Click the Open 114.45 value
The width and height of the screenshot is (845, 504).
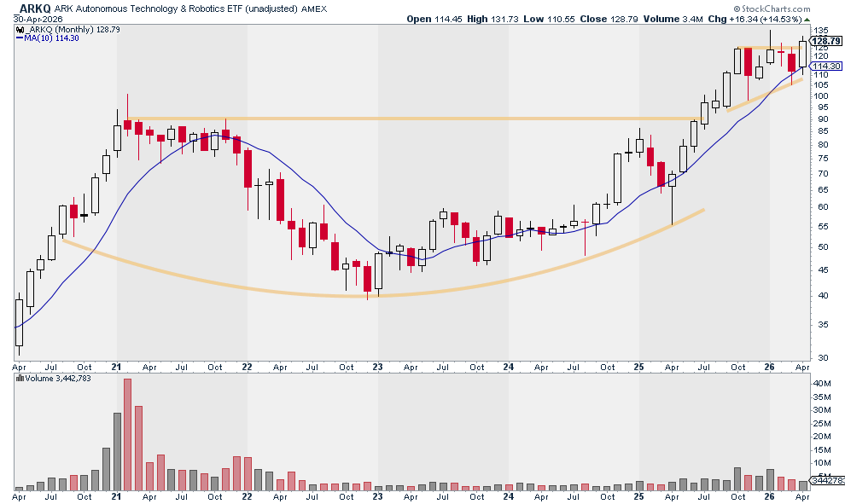[434, 19]
